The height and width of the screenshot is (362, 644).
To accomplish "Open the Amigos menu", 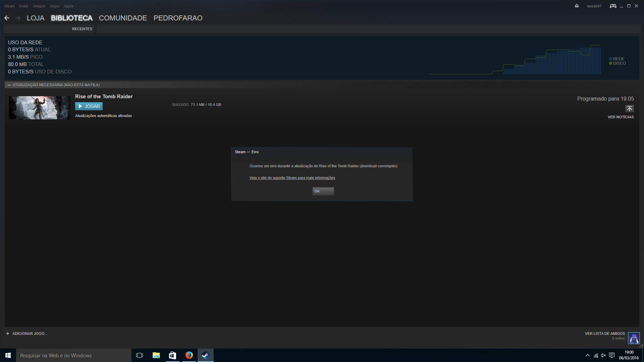I will point(39,6).
